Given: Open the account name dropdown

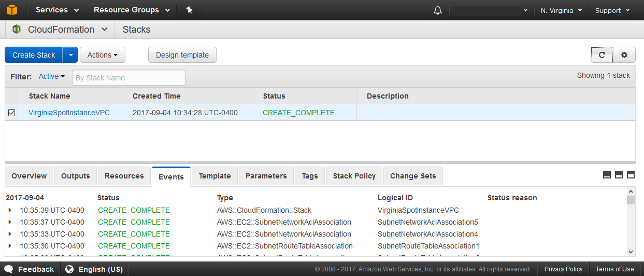Looking at the screenshot, I should [491, 10].
